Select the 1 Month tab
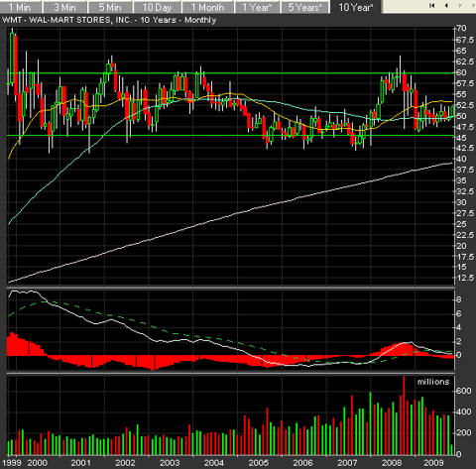The width and height of the screenshot is (476, 469). pyautogui.click(x=207, y=7)
